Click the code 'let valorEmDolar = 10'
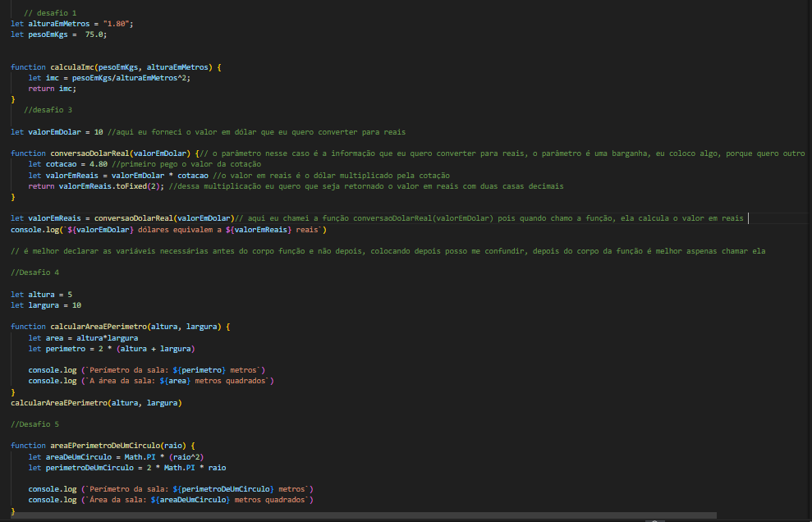 click(x=57, y=132)
